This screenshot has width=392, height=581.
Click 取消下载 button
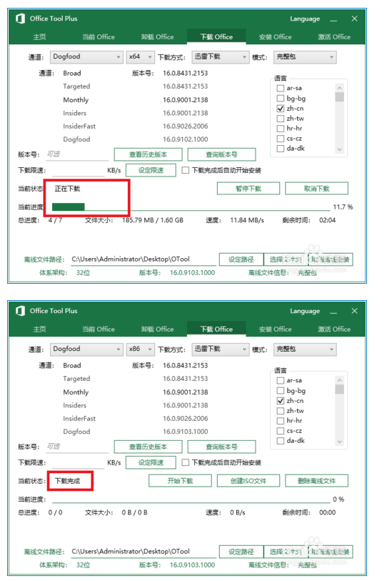316,189
